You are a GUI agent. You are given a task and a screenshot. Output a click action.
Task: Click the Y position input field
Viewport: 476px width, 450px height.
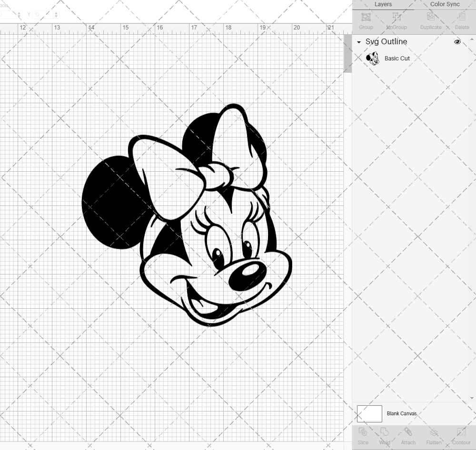(x=43, y=14)
